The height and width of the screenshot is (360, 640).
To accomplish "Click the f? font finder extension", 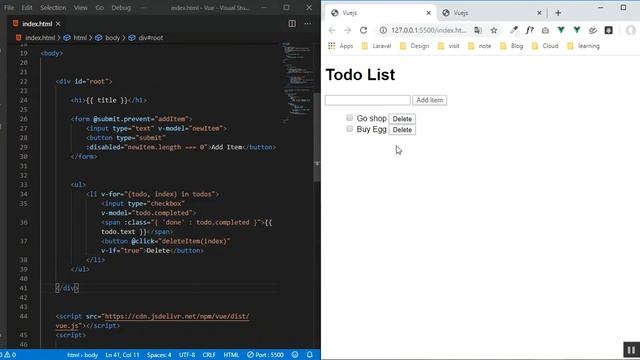I will [529, 30].
